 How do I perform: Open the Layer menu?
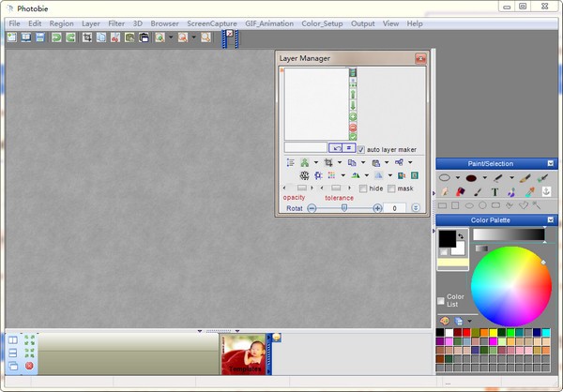coord(91,23)
